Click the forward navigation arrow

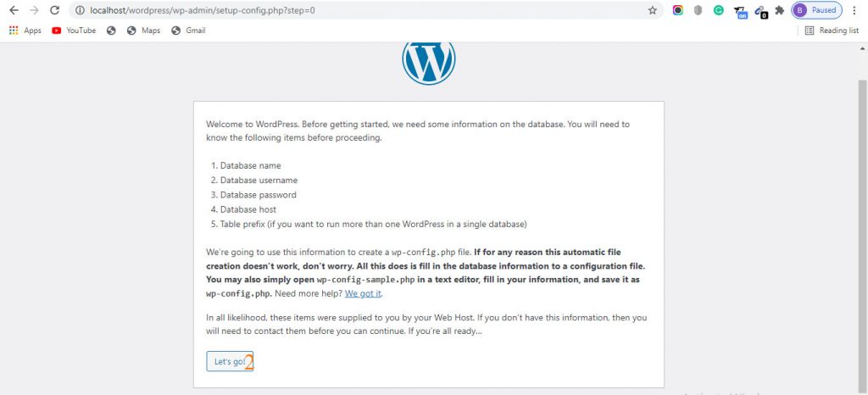point(34,10)
